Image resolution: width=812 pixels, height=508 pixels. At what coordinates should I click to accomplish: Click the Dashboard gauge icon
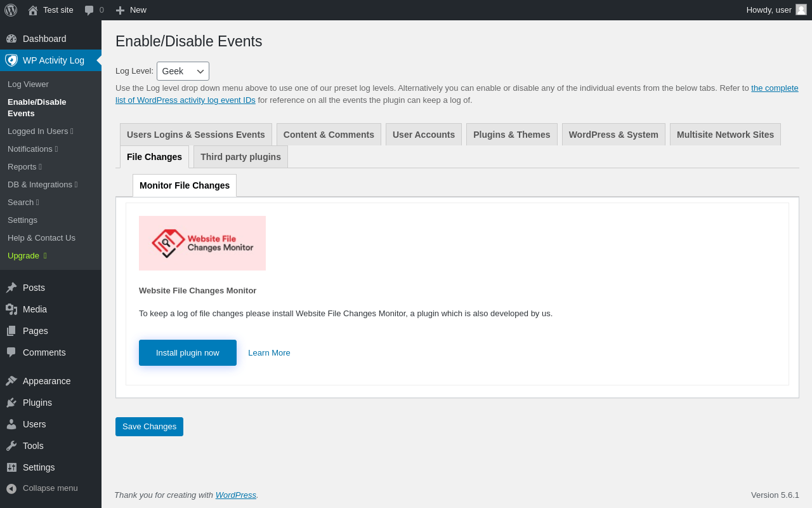click(11, 39)
